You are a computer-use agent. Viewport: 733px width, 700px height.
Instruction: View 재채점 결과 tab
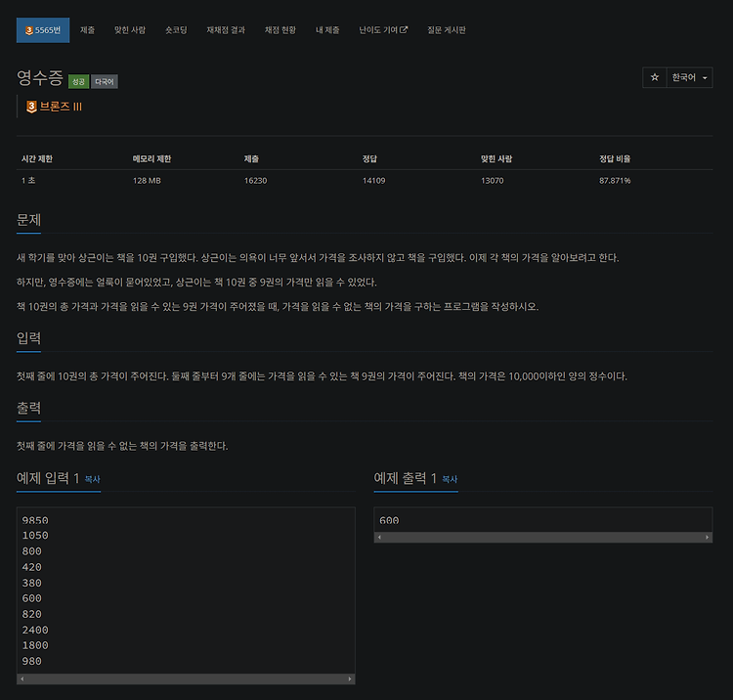226,30
